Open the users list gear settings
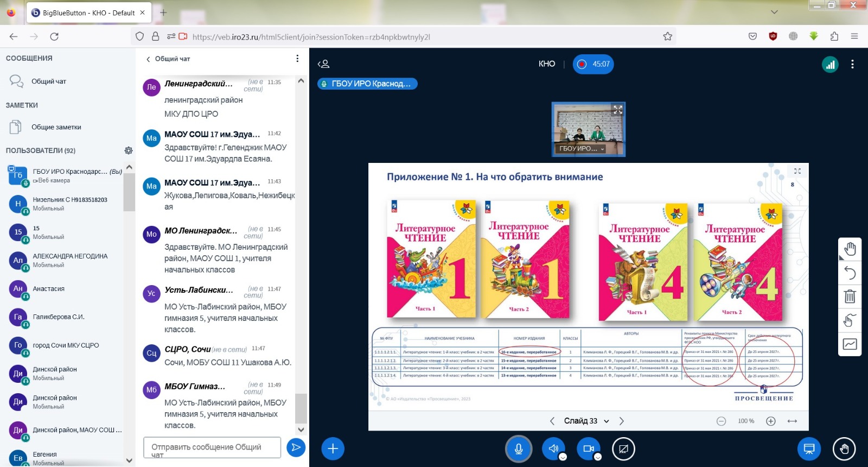 (129, 150)
